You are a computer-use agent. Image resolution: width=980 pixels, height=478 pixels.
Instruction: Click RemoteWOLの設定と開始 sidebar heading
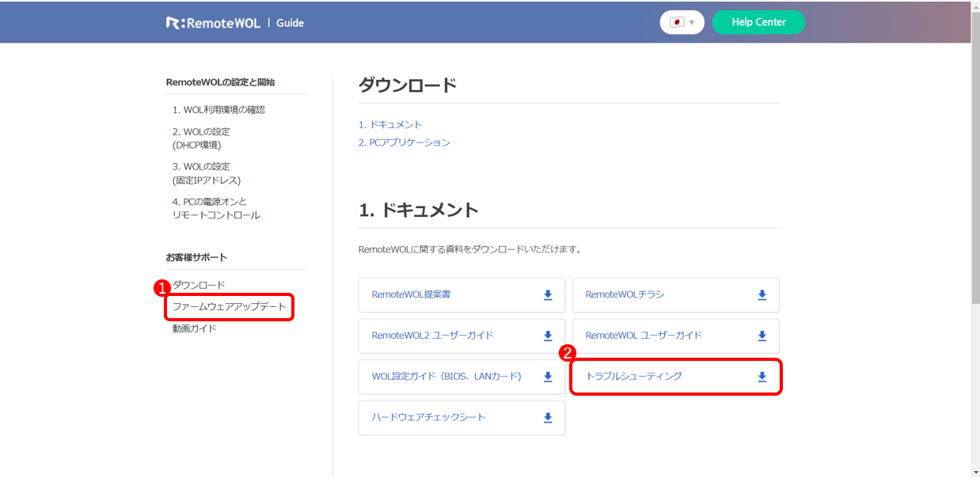point(221,82)
